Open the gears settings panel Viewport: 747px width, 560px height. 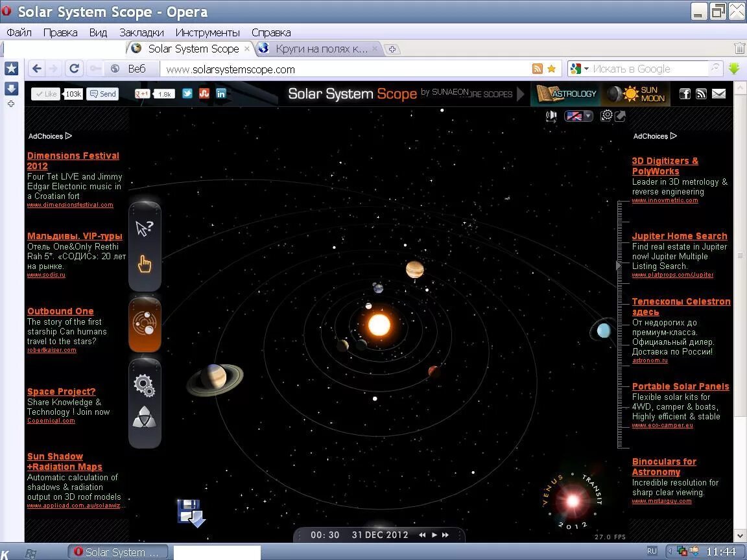(x=145, y=385)
